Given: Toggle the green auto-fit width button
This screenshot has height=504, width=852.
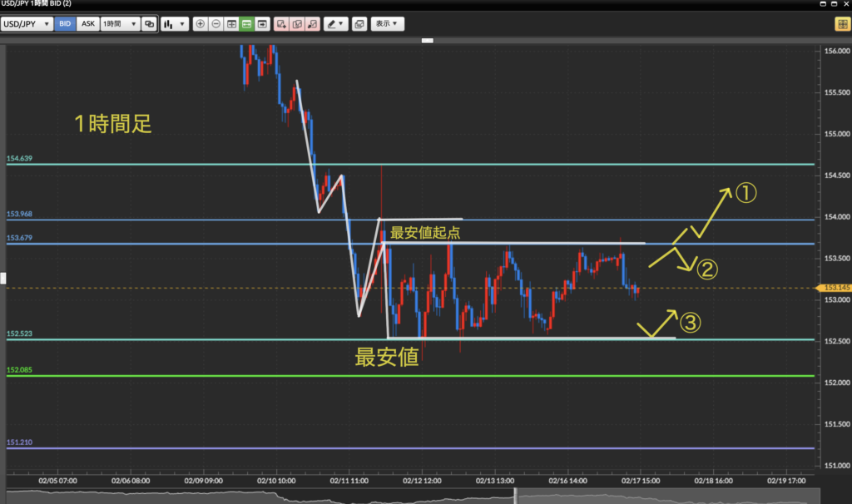Looking at the screenshot, I should (247, 24).
